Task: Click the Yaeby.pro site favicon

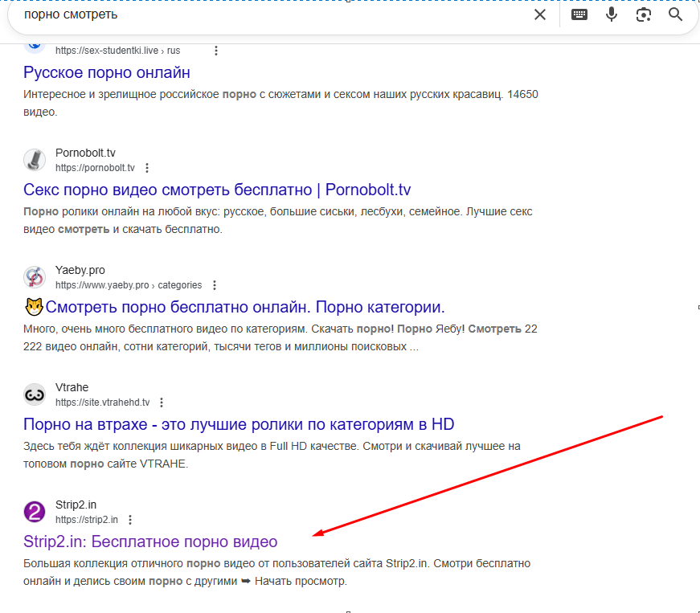Action: tap(35, 277)
